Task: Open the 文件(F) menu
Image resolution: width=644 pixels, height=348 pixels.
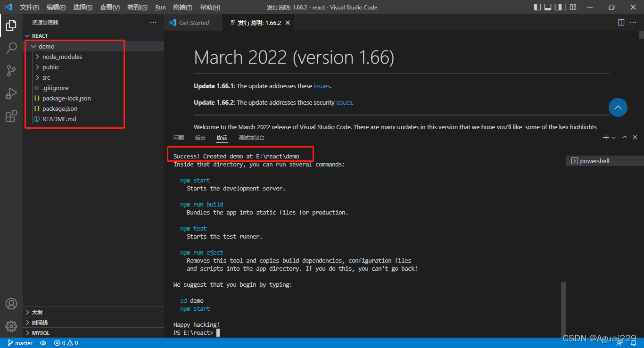Action: click(x=30, y=7)
